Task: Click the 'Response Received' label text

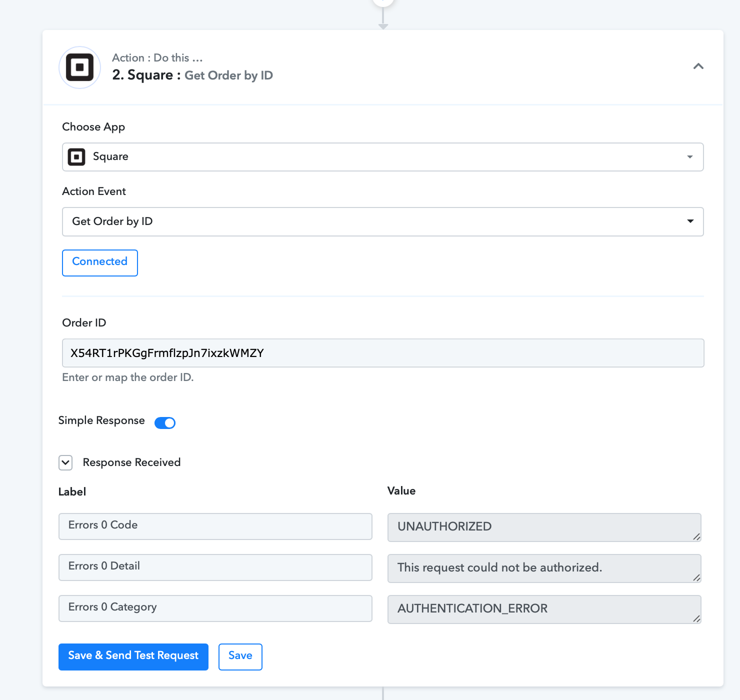Action: point(131,462)
